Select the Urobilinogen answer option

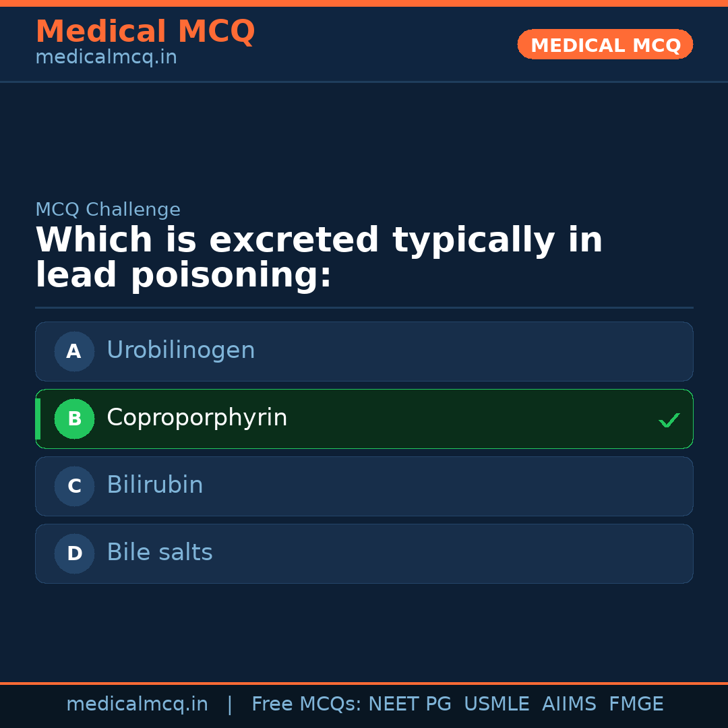pyautogui.click(x=364, y=351)
